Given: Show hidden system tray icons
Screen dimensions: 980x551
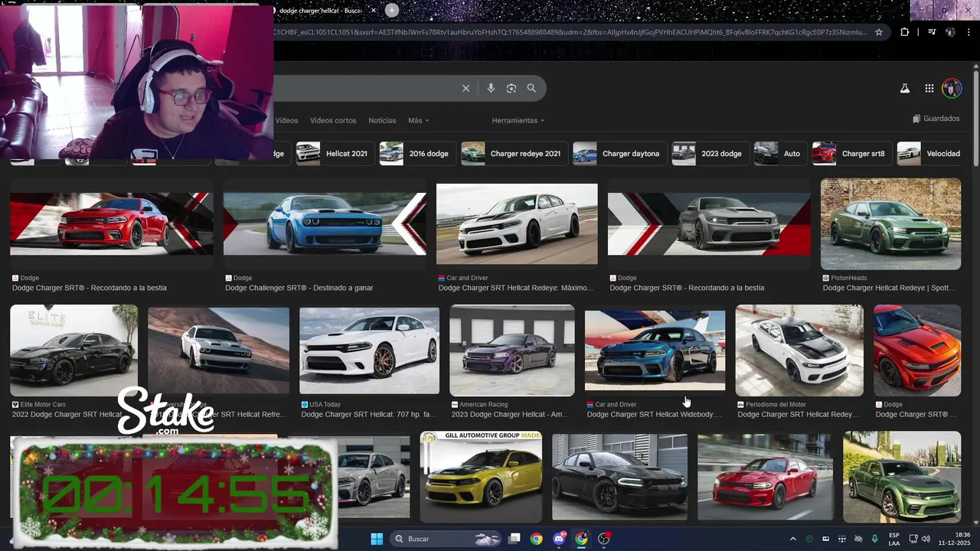Looking at the screenshot, I should 793,539.
